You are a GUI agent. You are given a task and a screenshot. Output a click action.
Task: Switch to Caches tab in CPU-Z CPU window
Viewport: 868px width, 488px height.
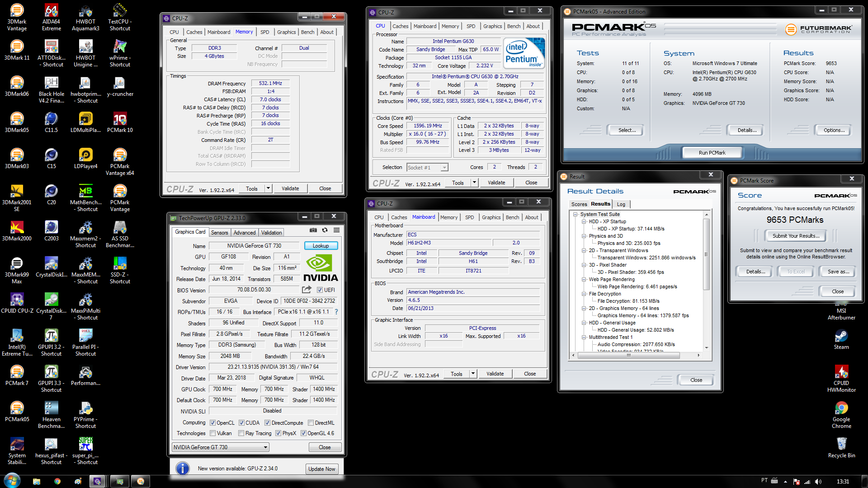click(400, 26)
